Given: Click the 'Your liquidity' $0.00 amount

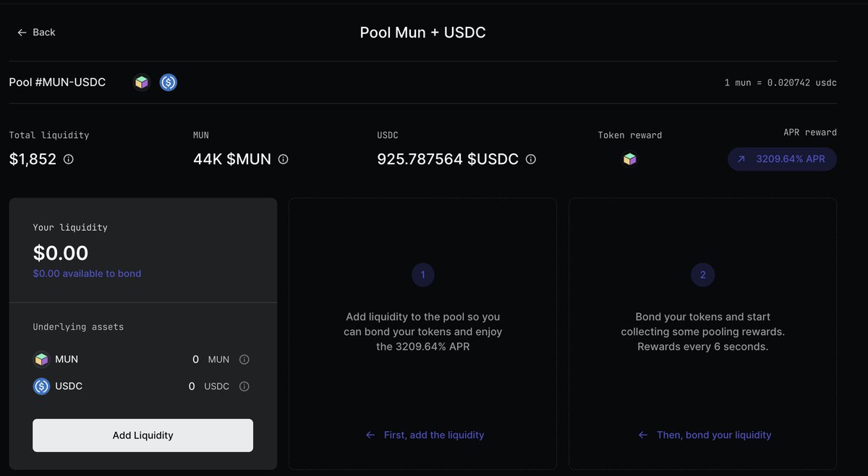Looking at the screenshot, I should (x=61, y=252).
